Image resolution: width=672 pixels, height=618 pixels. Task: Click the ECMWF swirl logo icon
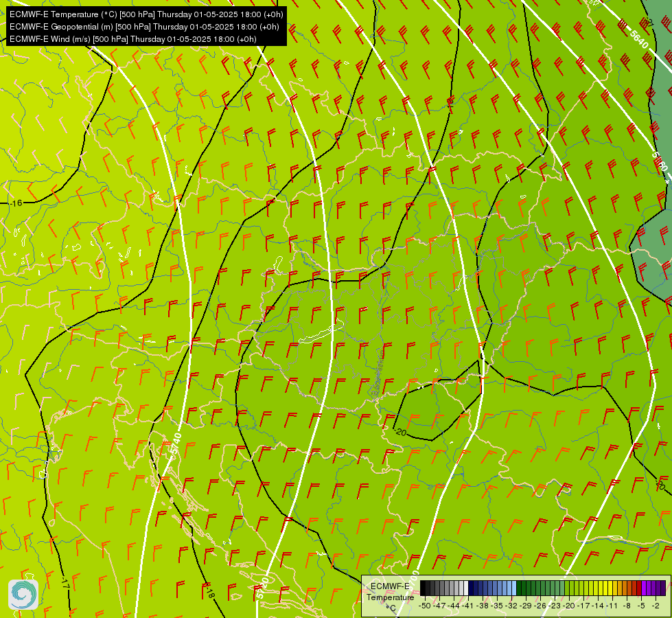coord(23,595)
